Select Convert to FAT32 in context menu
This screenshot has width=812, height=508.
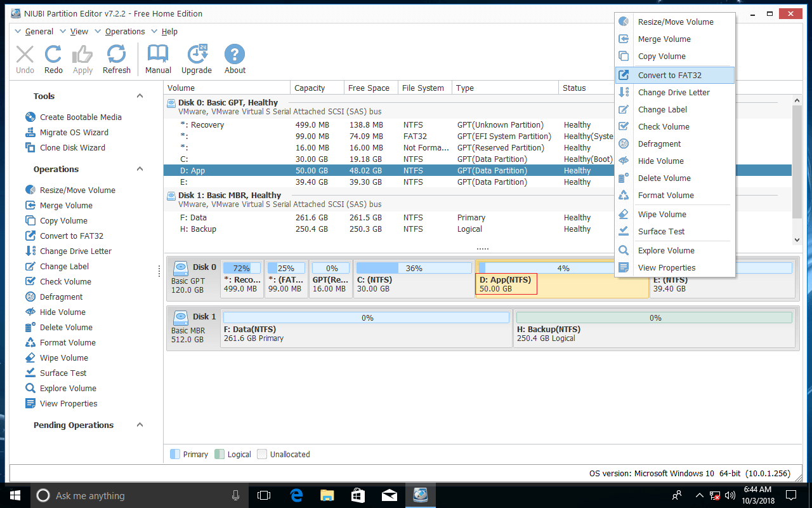pos(669,75)
